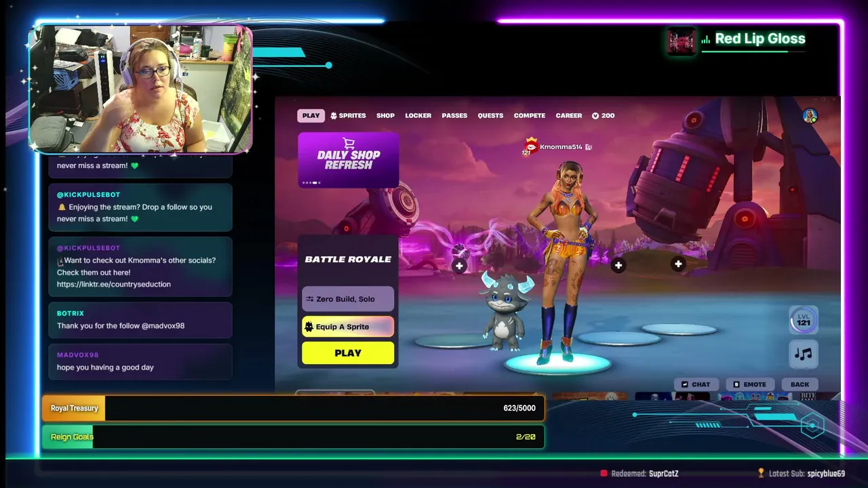Click the Royal Treasury progress bar
This screenshot has height=488, width=868.
[293, 408]
